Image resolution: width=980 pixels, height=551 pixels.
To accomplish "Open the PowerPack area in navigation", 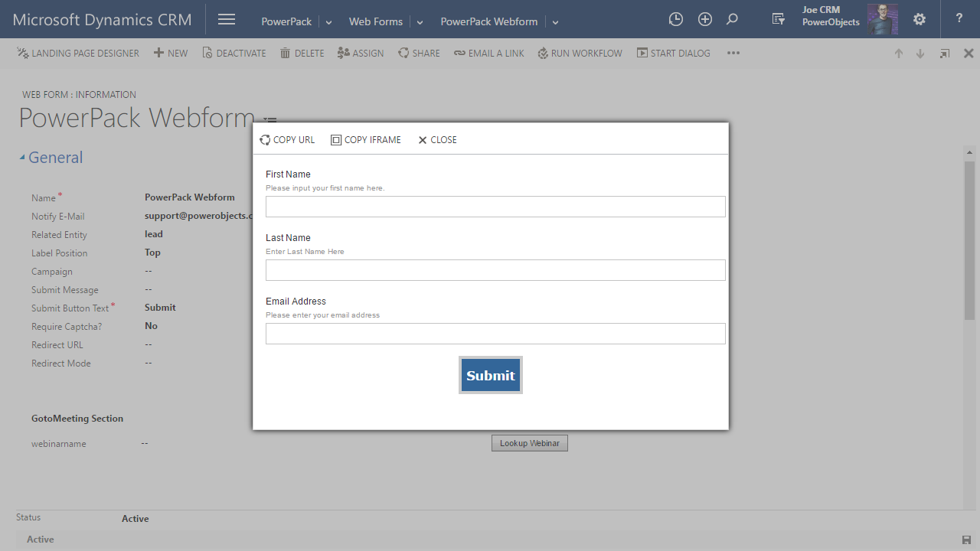I will (x=286, y=21).
